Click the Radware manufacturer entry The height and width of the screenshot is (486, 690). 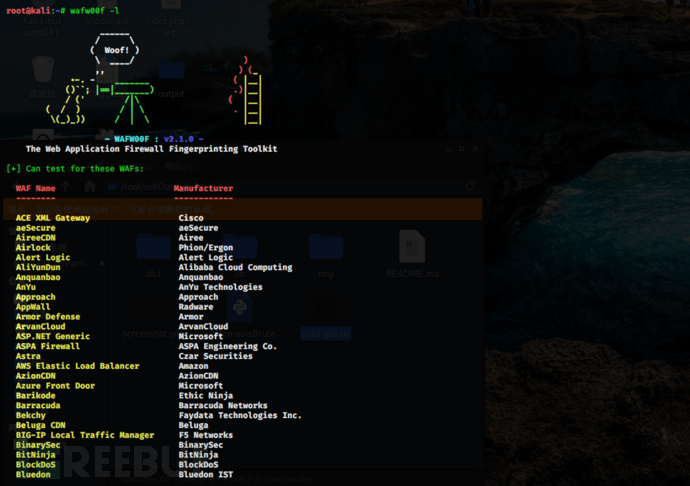(x=196, y=307)
